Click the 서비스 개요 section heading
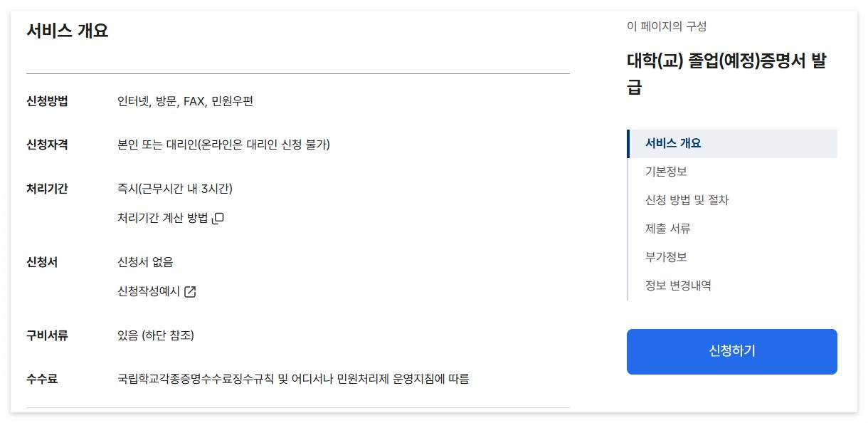The image size is (868, 423). pyautogui.click(x=66, y=31)
